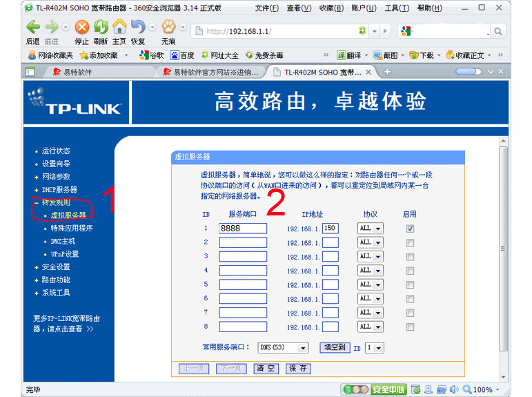This screenshot has width=532, height=397.
Task: Open the new tab plus button
Action: pos(387,72)
